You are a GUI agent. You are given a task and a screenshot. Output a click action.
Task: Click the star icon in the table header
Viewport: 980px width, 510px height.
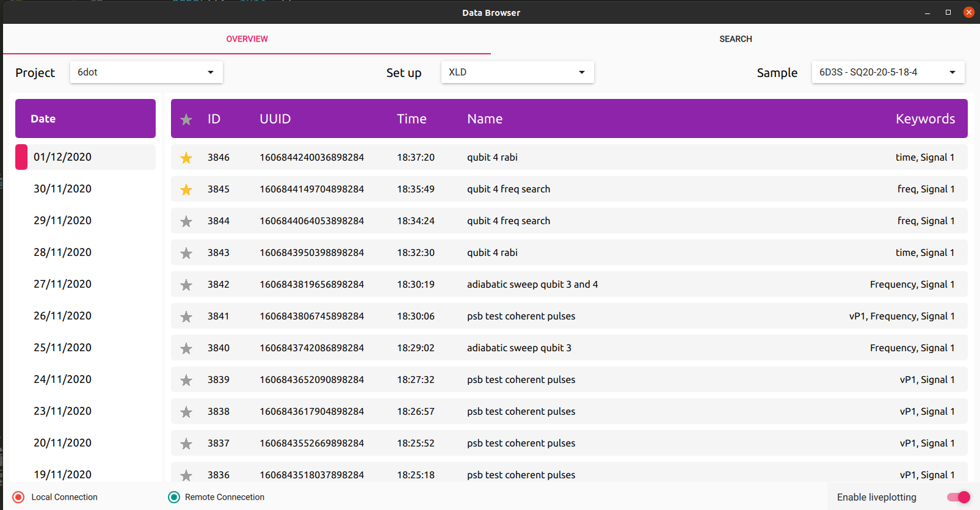click(x=186, y=119)
